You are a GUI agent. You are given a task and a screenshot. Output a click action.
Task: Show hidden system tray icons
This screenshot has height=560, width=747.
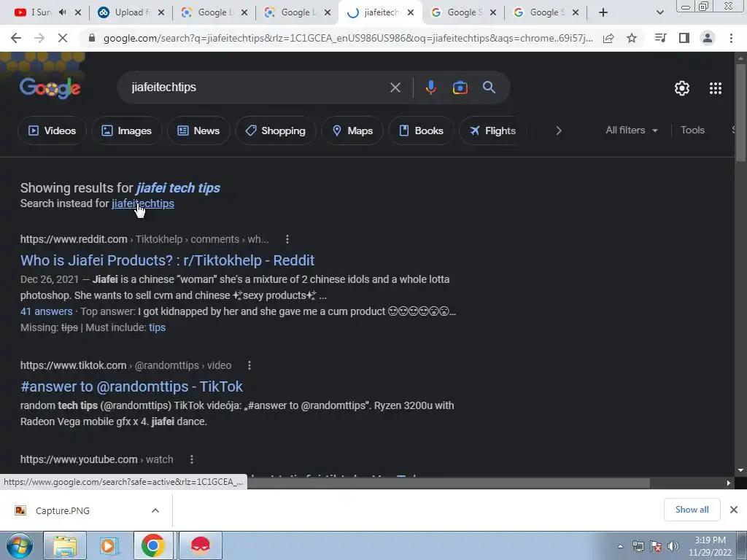620,546
